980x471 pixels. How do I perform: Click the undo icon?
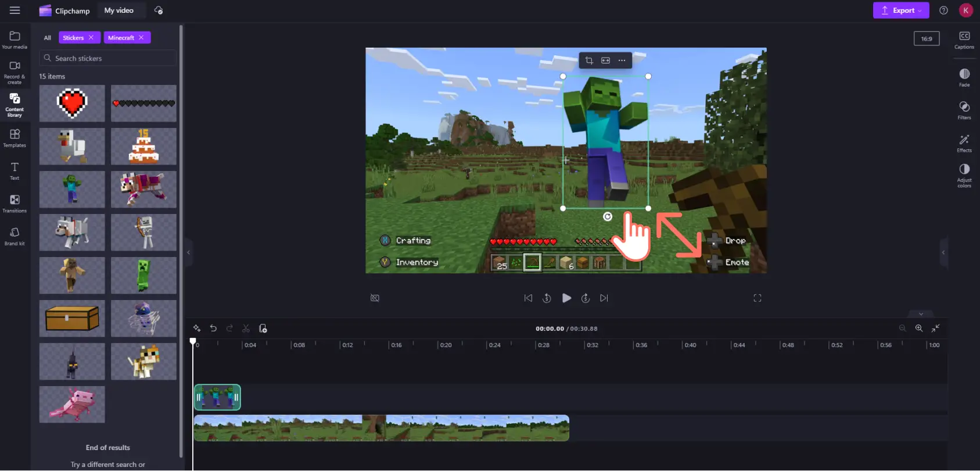tap(213, 329)
